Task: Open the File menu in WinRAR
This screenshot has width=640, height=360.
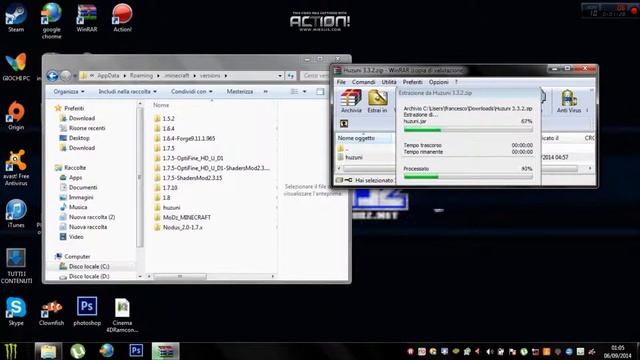Action: coord(341,82)
